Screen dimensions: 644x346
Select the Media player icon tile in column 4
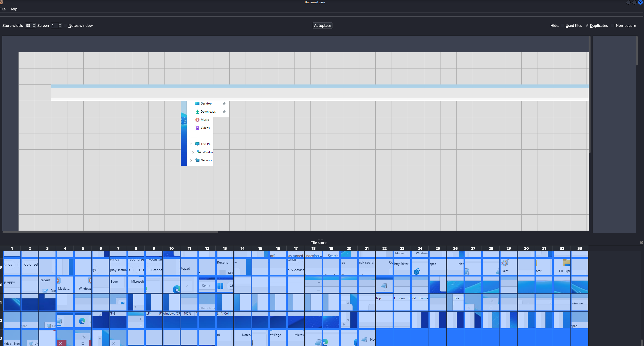click(65, 285)
